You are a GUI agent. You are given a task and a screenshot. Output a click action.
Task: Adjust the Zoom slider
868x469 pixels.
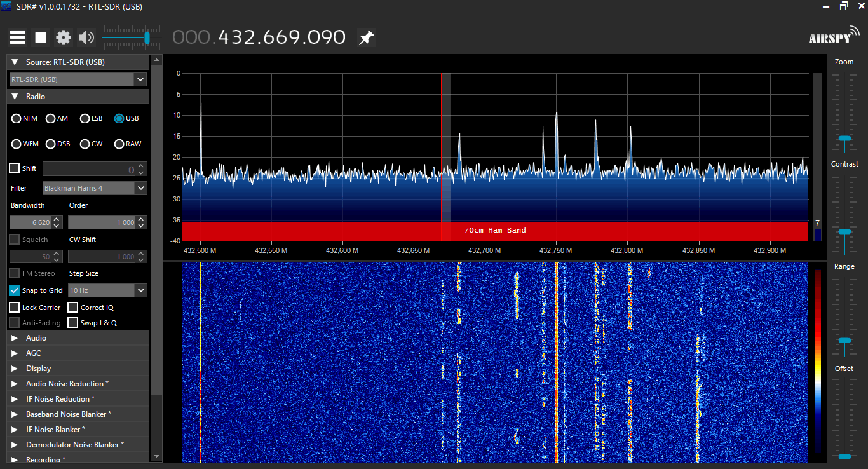coord(844,139)
